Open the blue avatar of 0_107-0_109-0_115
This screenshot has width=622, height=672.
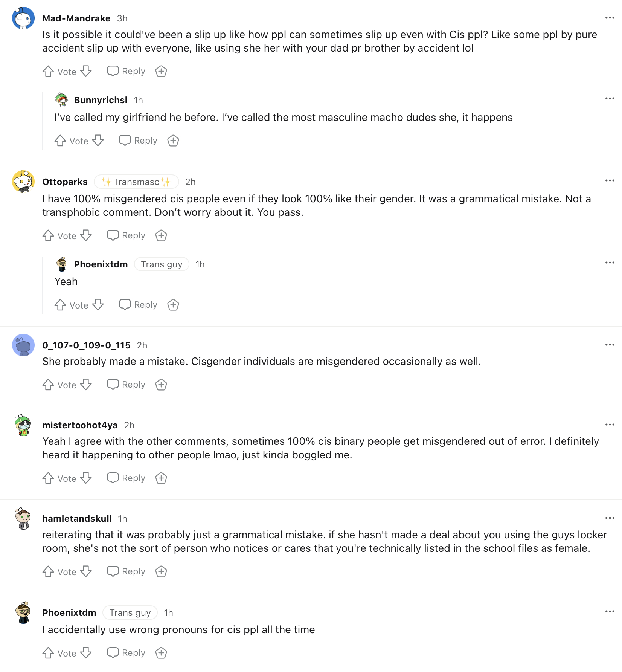click(23, 345)
